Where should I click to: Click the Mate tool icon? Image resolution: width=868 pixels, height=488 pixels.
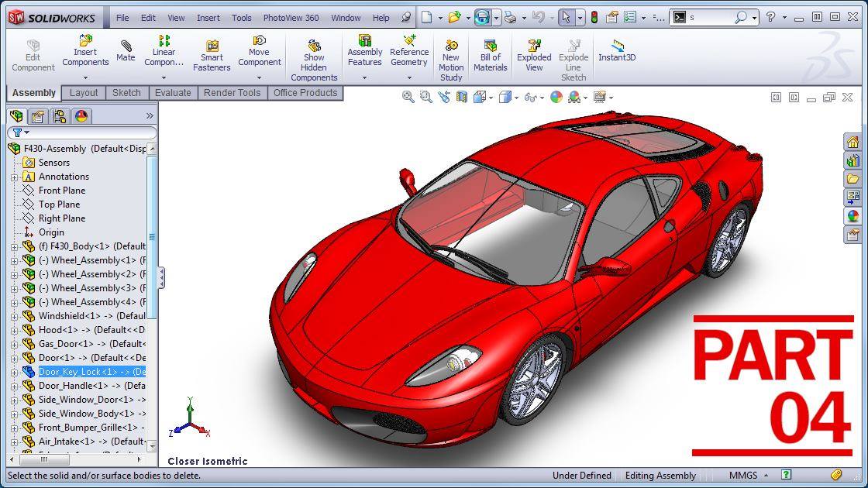[126, 46]
